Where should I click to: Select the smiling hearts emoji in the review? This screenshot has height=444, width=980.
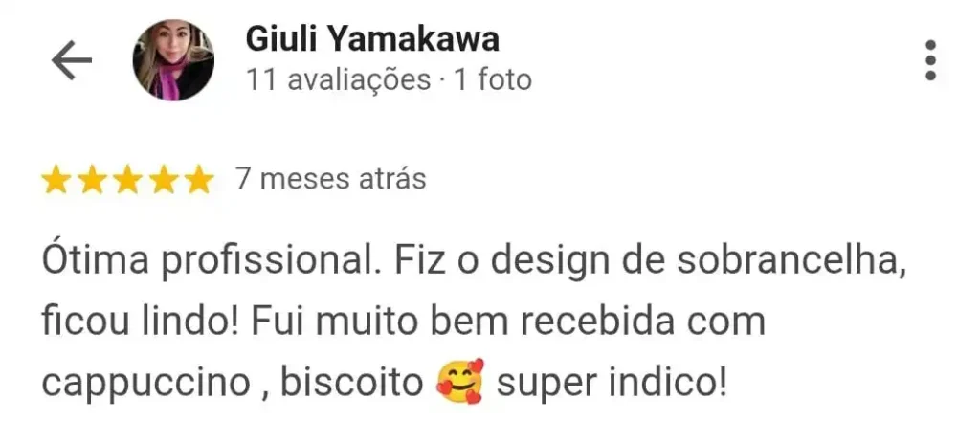coord(460,382)
